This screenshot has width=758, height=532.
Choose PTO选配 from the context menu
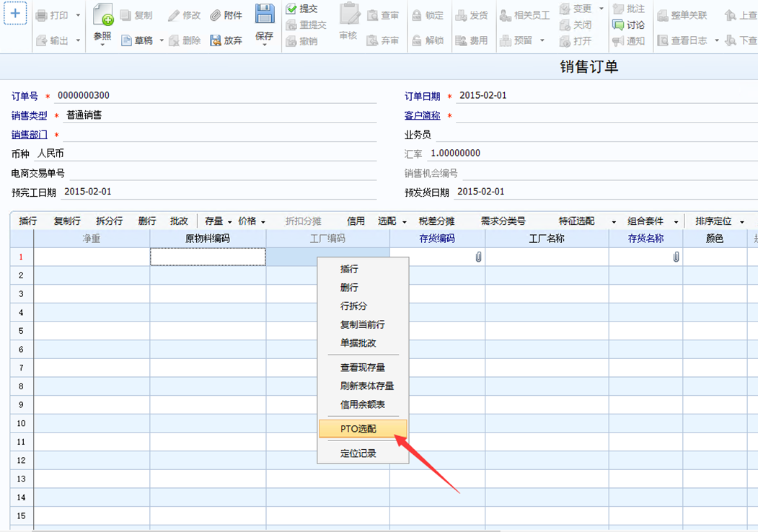coord(363,429)
